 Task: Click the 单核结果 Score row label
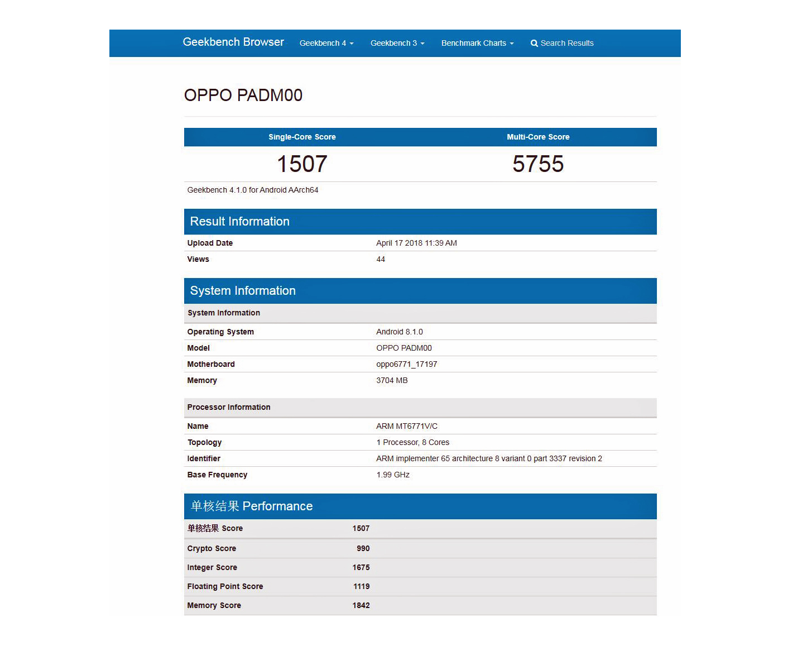tap(215, 529)
